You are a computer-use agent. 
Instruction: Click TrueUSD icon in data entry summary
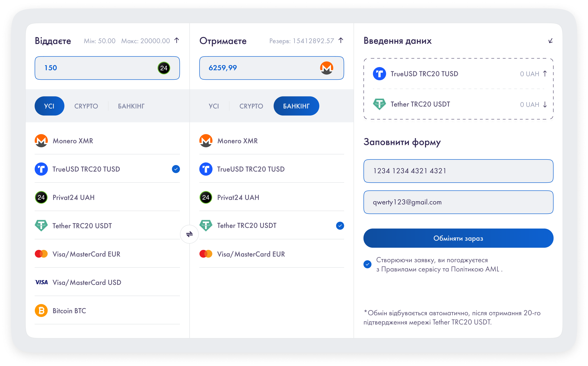click(x=379, y=74)
